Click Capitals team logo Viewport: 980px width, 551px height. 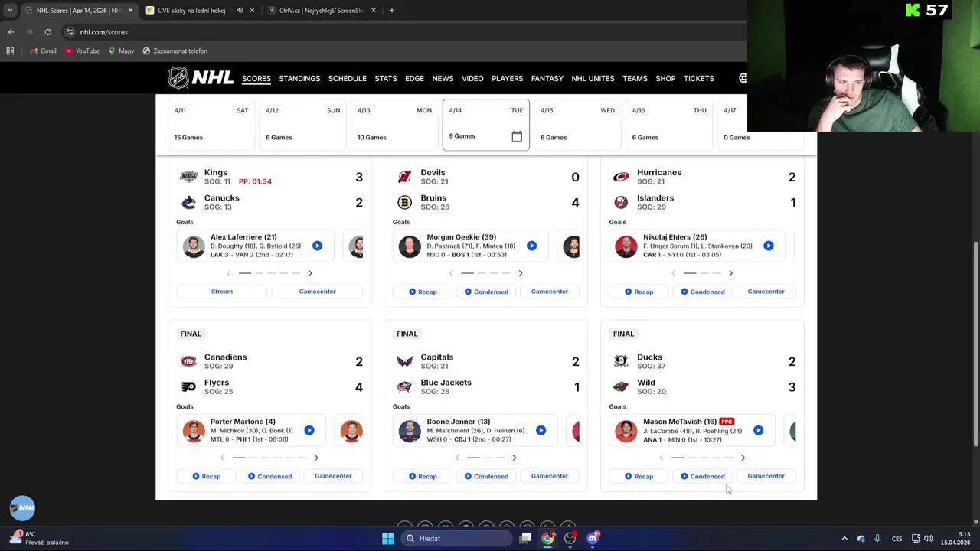(x=404, y=361)
